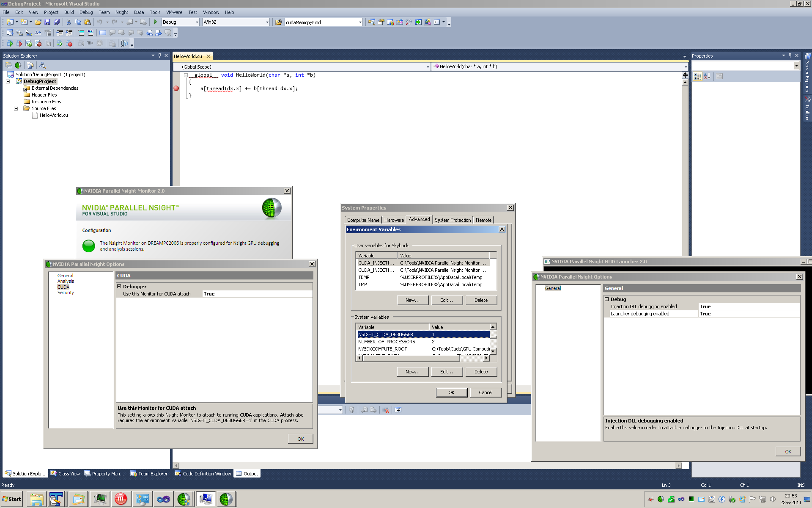The height and width of the screenshot is (508, 812).
Task: Switch to the Hardware tab
Action: [394, 220]
